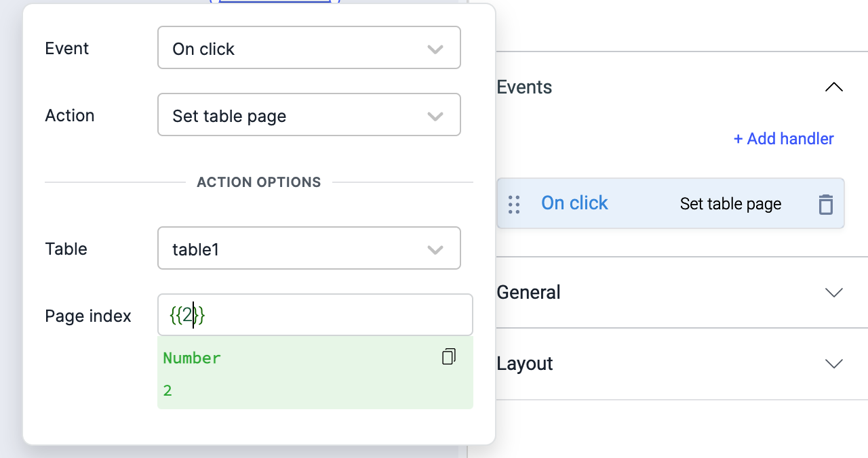Click the chevron arrow in the Action field
Screen dimensions: 868x458
tap(435, 116)
